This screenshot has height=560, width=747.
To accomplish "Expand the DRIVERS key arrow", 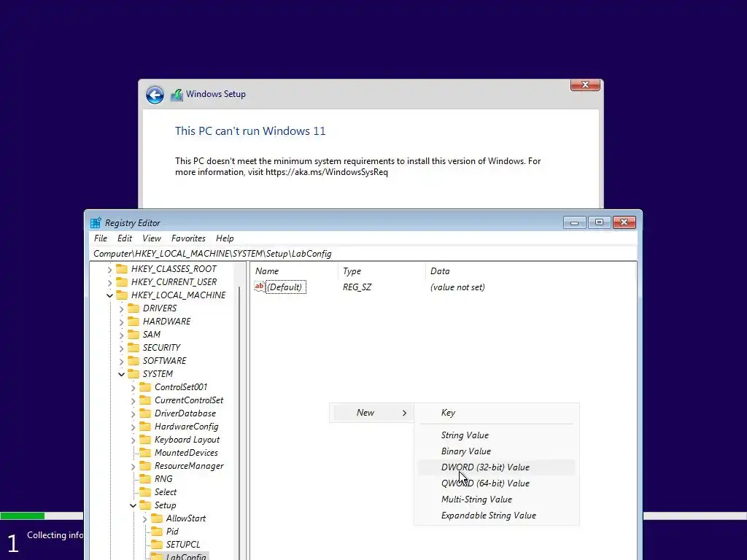I will [x=121, y=308].
